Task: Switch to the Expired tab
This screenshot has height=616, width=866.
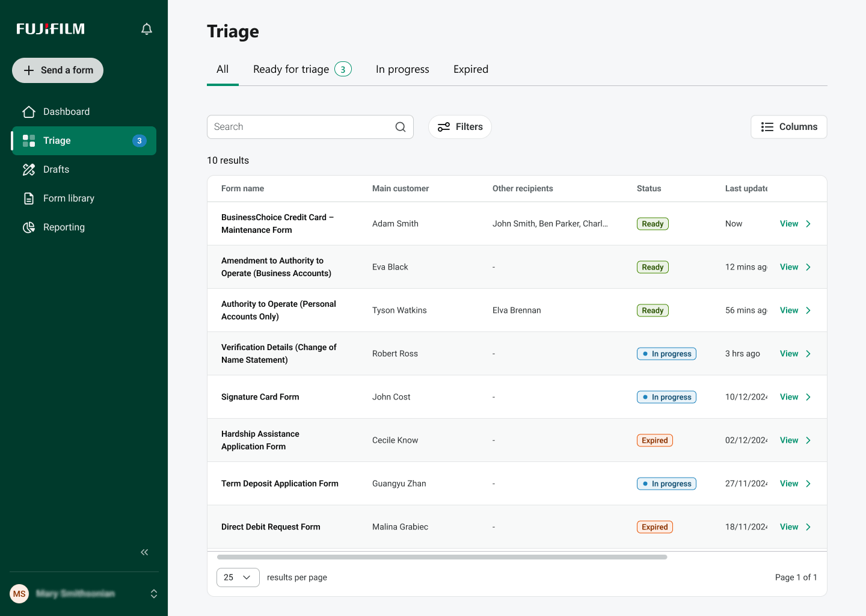Action: click(x=470, y=69)
